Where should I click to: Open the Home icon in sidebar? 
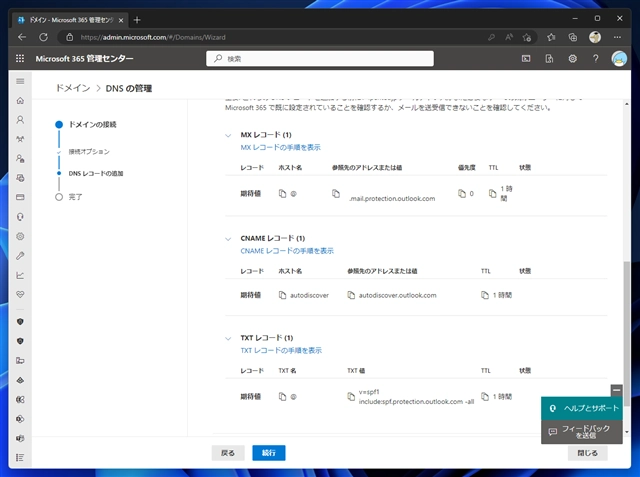[20, 101]
